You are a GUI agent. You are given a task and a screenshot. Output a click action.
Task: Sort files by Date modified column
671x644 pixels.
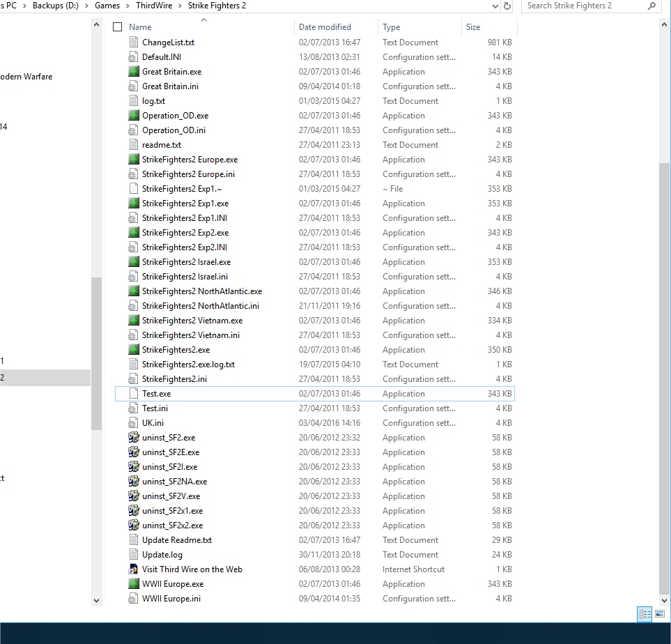point(325,27)
